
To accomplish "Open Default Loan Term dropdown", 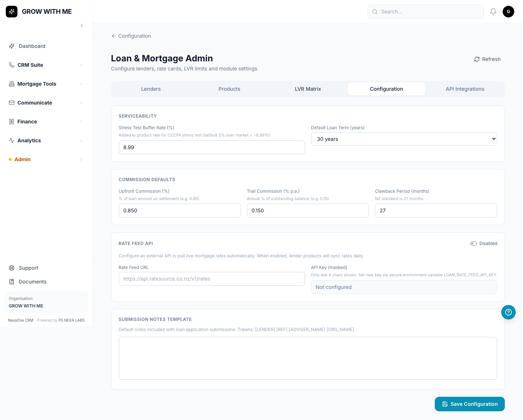I will (x=404, y=139).
